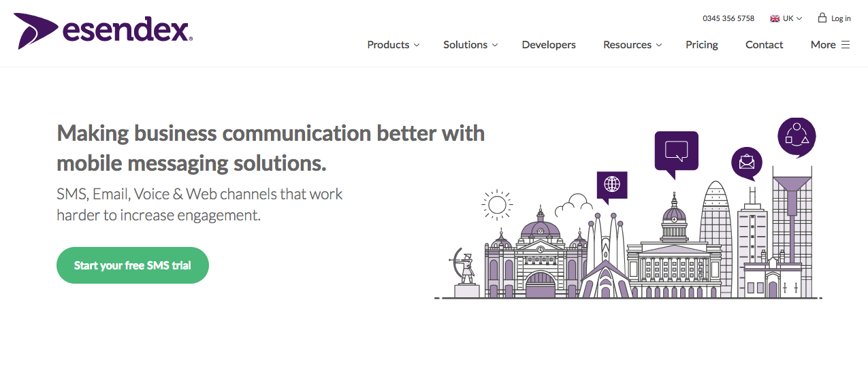Click the chat message speech bubble icon
Image resolution: width=868 pixels, height=383 pixels.
click(x=676, y=150)
